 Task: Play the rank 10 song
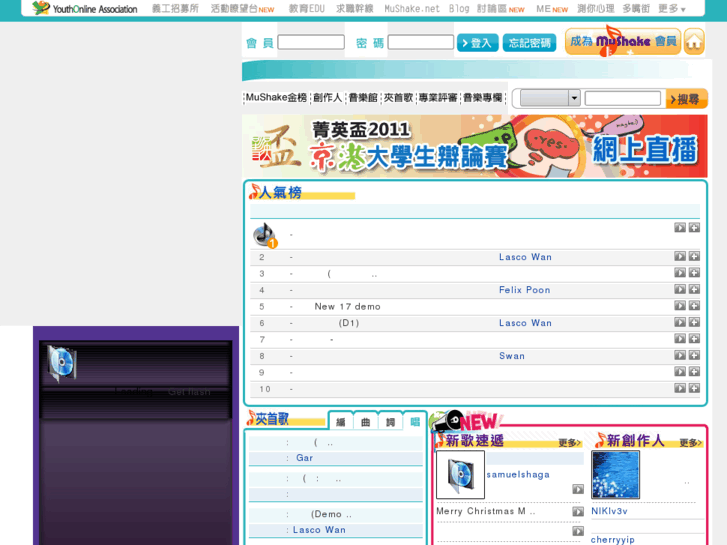click(680, 388)
